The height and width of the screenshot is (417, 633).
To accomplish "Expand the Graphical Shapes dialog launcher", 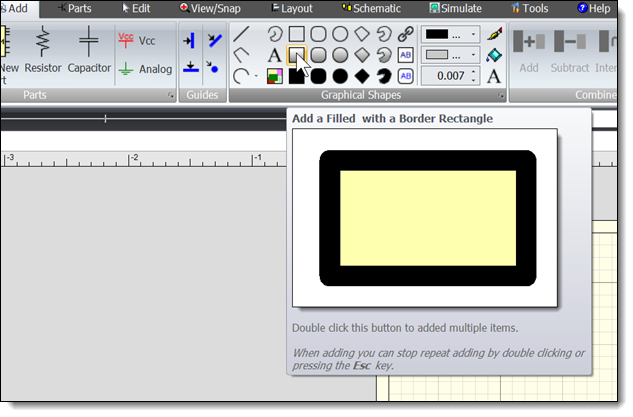I will click(501, 95).
